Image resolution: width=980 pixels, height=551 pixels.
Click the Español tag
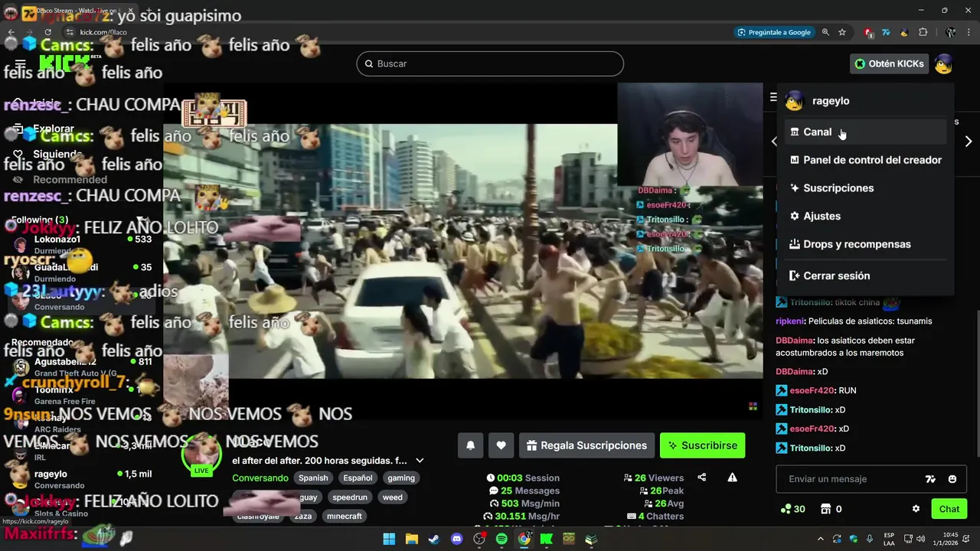click(358, 478)
